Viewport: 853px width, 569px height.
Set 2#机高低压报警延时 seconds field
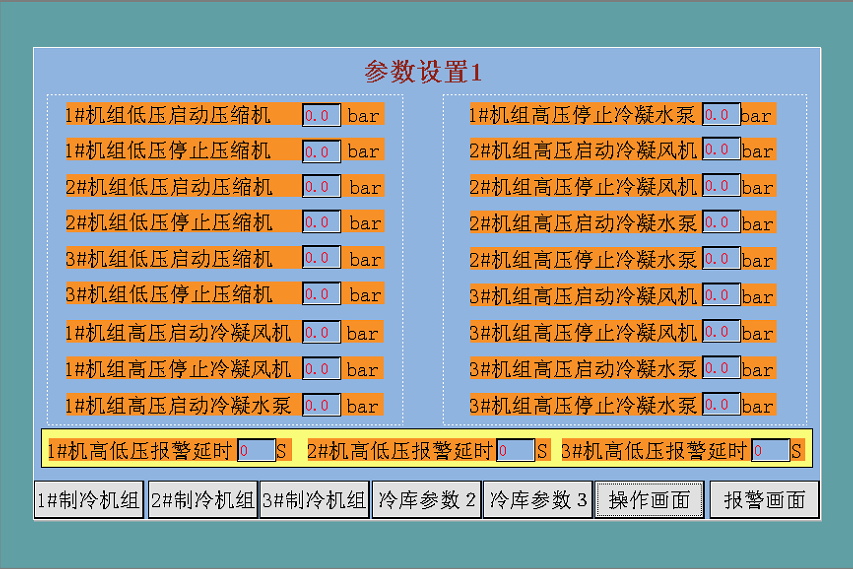[x=515, y=450]
